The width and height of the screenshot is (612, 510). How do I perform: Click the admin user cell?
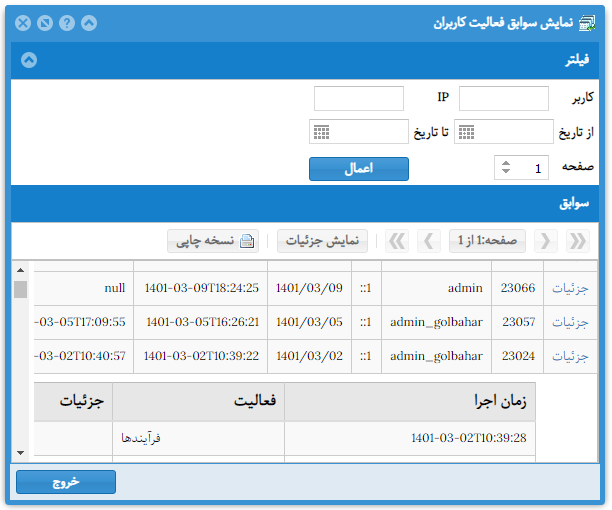coord(436,288)
